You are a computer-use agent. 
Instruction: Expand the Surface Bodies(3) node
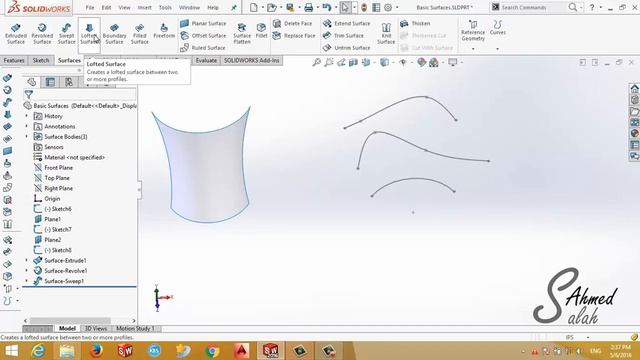(27, 136)
